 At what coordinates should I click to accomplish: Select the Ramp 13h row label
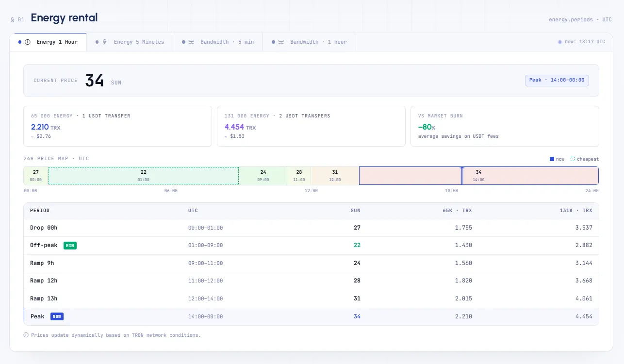click(x=44, y=298)
